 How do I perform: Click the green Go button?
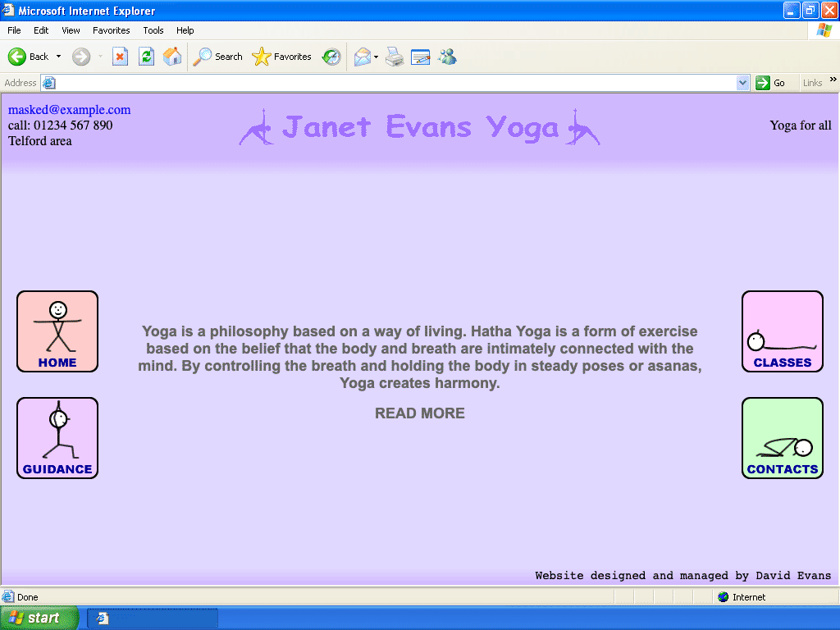click(770, 83)
